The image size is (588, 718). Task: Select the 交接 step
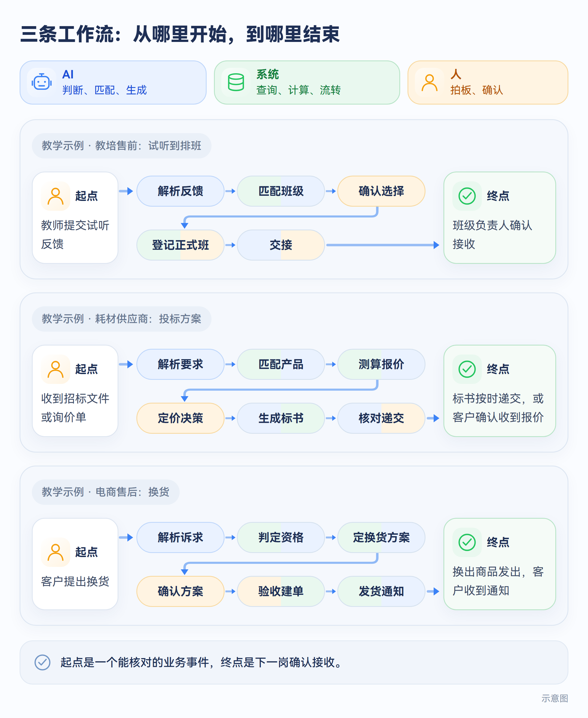[281, 245]
